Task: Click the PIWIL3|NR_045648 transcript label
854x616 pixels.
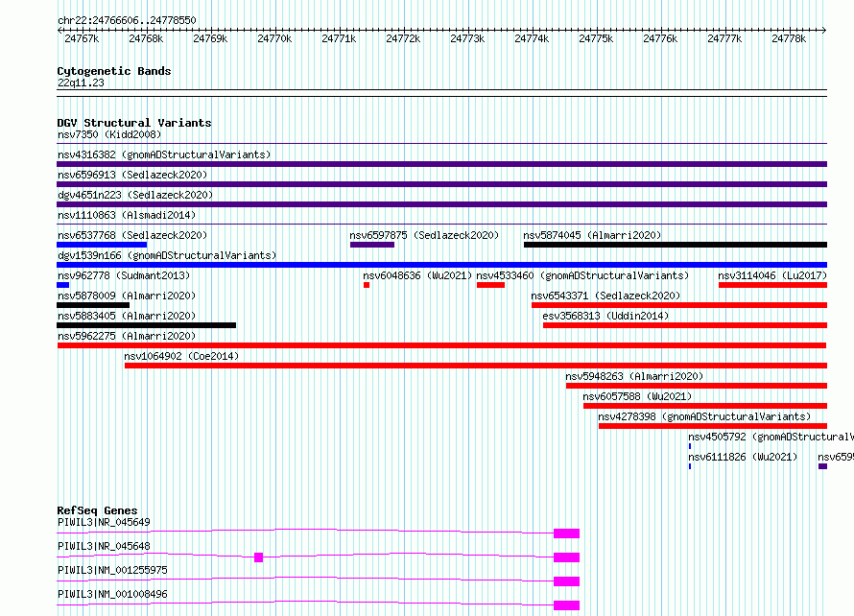Action: [x=104, y=546]
